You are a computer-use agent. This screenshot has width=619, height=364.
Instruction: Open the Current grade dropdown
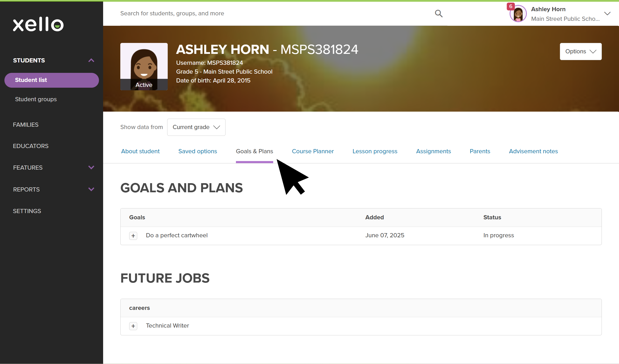[x=196, y=127]
